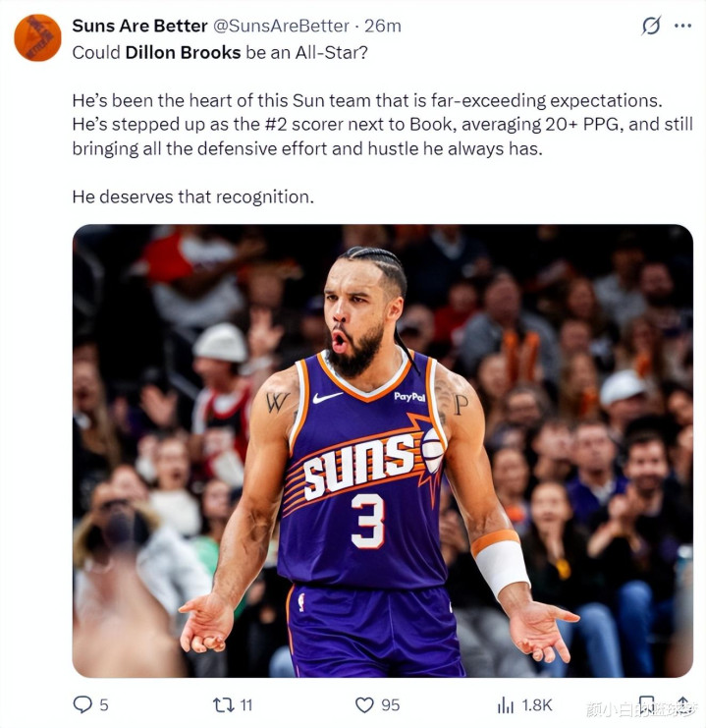
Task: Click the bold Dillon Brooks text
Action: click(x=183, y=52)
